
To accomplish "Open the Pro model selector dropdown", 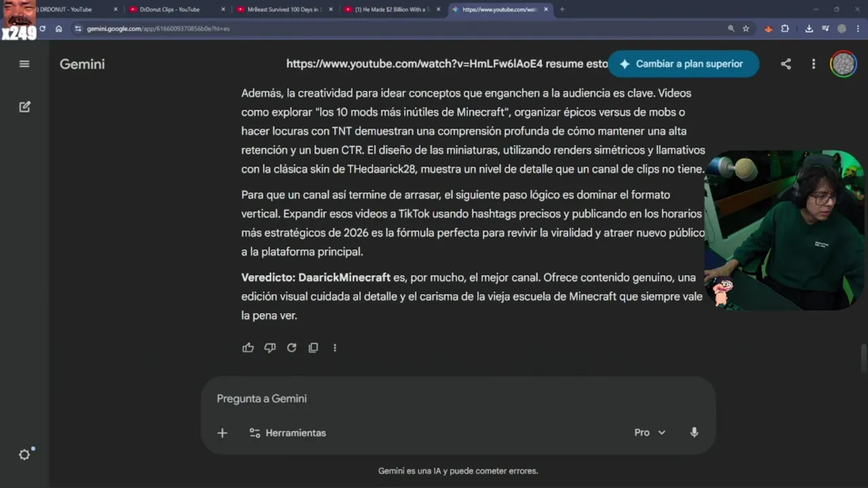I will click(650, 432).
